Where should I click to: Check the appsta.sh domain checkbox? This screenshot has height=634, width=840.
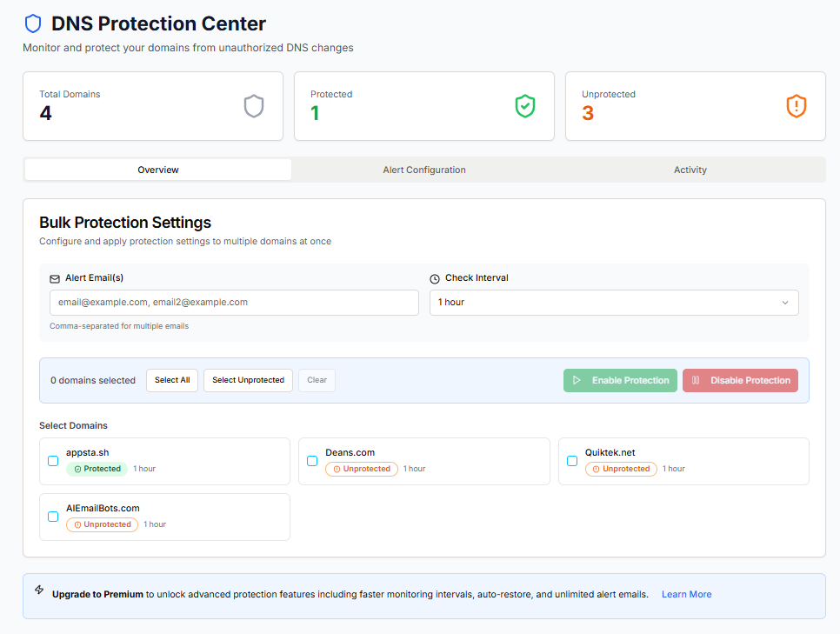click(53, 461)
